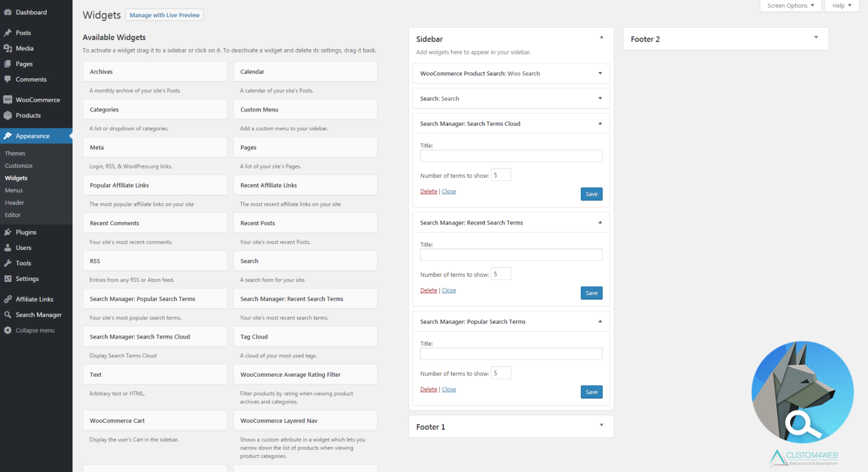868x472 pixels.
Task: Collapse Search Terms Cloud widget in Sidebar
Action: click(600, 123)
